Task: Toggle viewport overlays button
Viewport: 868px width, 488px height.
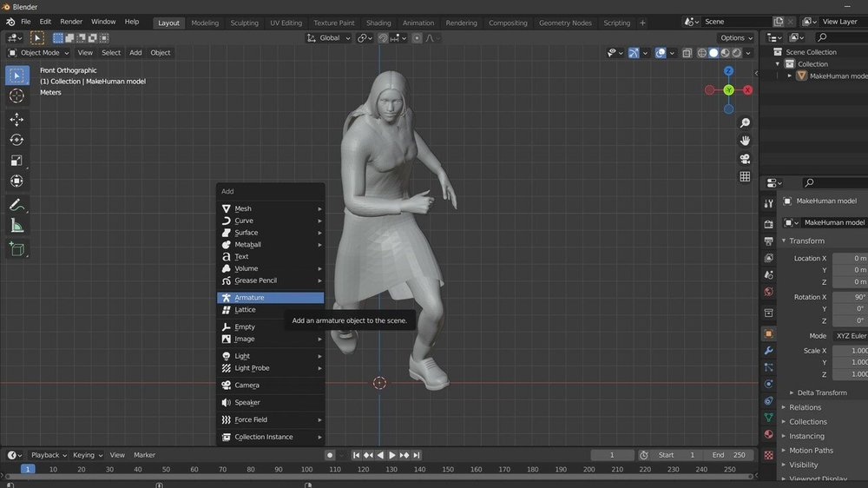Action: point(661,53)
